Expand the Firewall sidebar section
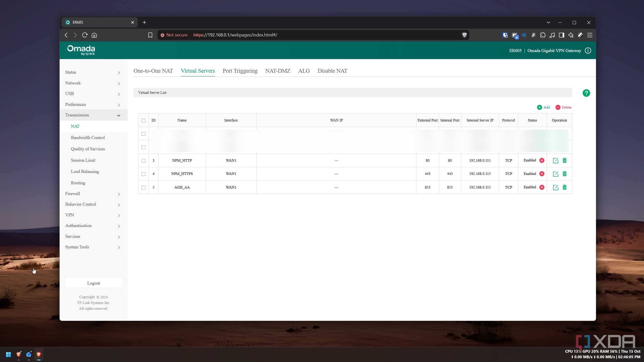Viewport: 644px width, 362px height. click(x=93, y=194)
